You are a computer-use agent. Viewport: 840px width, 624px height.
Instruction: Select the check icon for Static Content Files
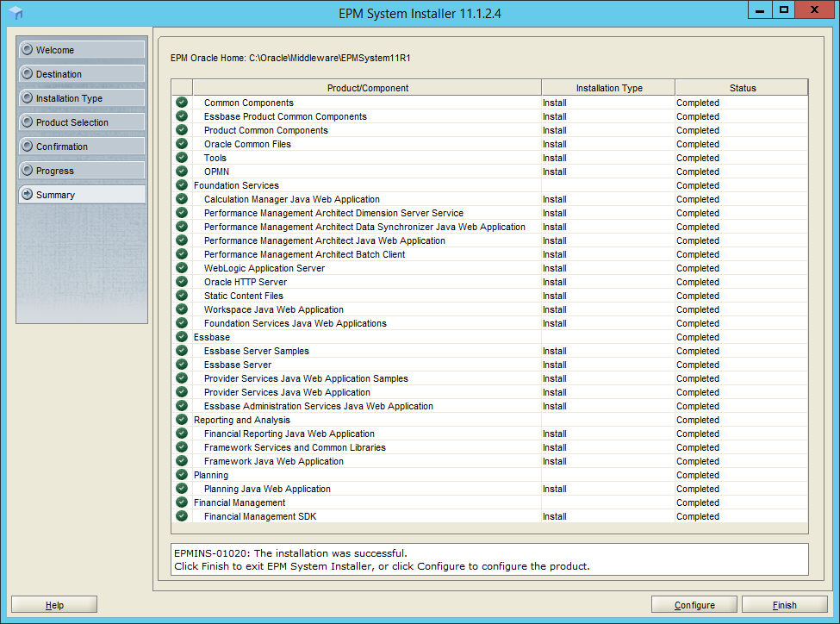(182, 296)
